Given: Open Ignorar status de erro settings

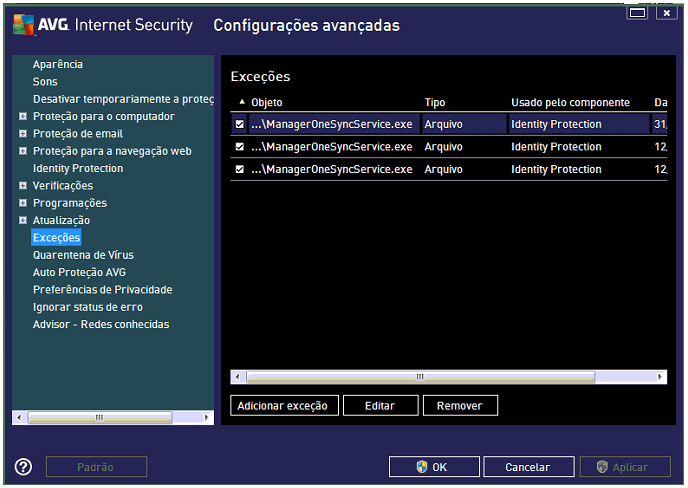Looking at the screenshot, I should tap(87, 307).
